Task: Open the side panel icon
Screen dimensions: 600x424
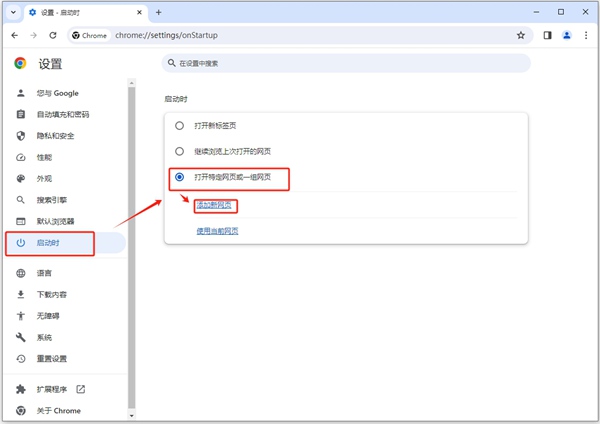Action: (548, 36)
